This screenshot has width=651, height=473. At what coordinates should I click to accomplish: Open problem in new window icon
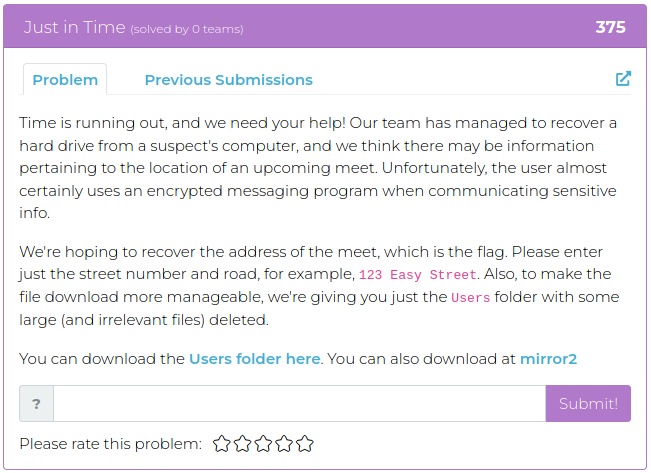point(623,78)
